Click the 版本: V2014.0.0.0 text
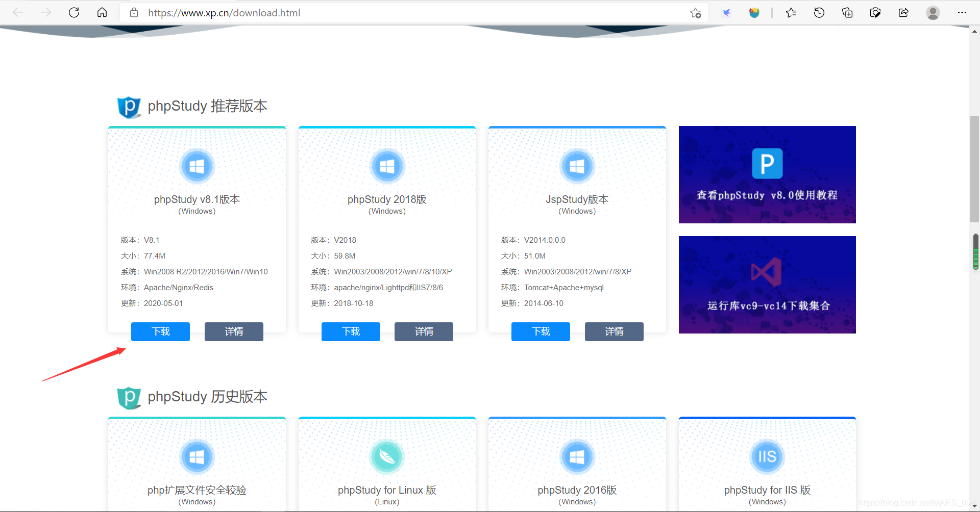980x512 pixels. [533, 240]
